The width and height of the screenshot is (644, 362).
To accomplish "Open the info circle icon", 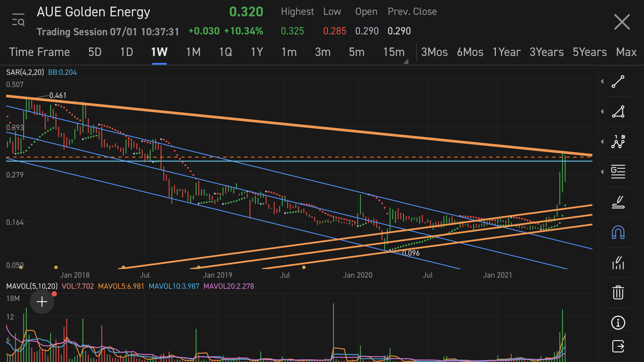I will (618, 323).
